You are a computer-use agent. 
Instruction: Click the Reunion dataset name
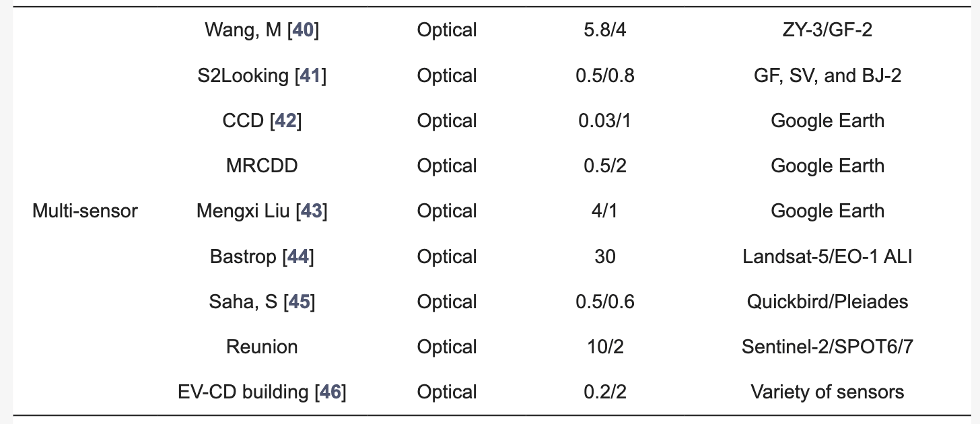coord(262,347)
